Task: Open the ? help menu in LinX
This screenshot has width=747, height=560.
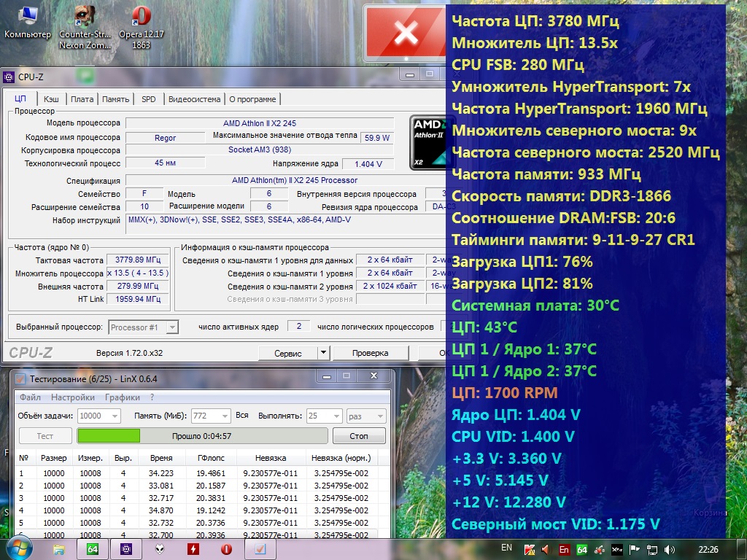Action: pos(152,397)
